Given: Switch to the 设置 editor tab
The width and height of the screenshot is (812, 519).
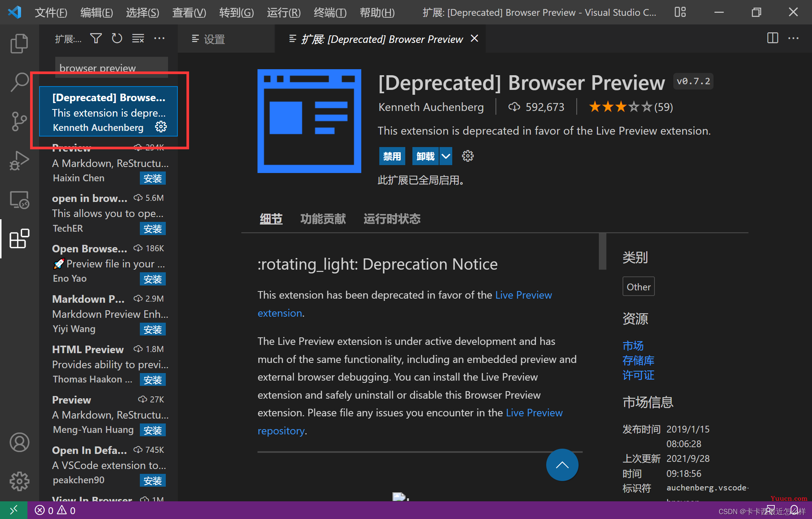Looking at the screenshot, I should pyautogui.click(x=226, y=39).
